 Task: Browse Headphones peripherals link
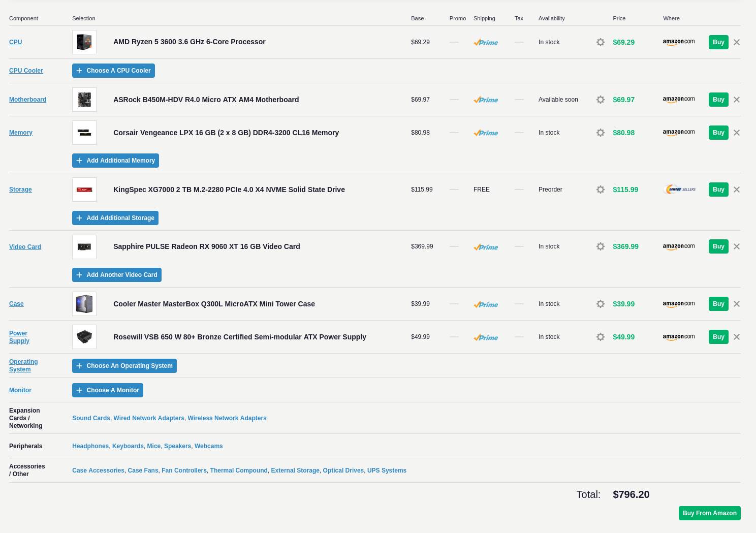point(90,446)
